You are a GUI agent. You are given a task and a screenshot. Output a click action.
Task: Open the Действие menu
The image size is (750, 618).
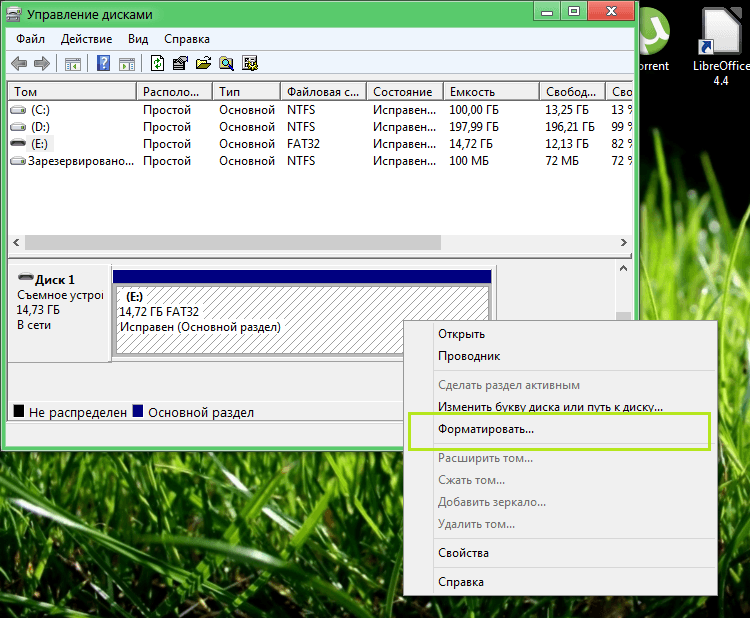(87, 38)
